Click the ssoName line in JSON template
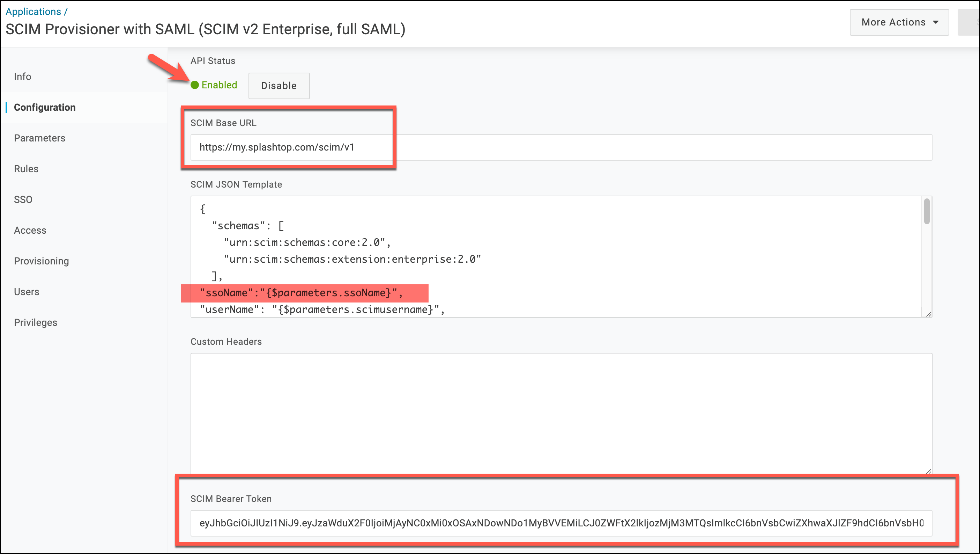The width and height of the screenshot is (980, 554). pyautogui.click(x=301, y=293)
